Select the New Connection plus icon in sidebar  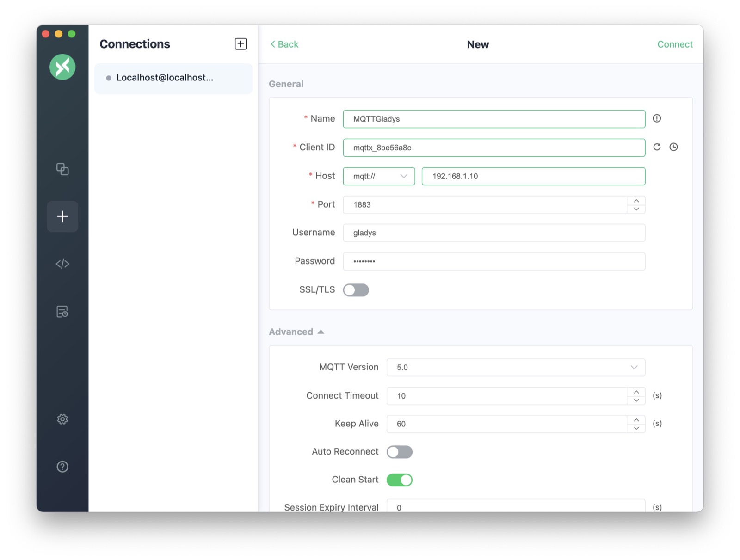pyautogui.click(x=62, y=216)
